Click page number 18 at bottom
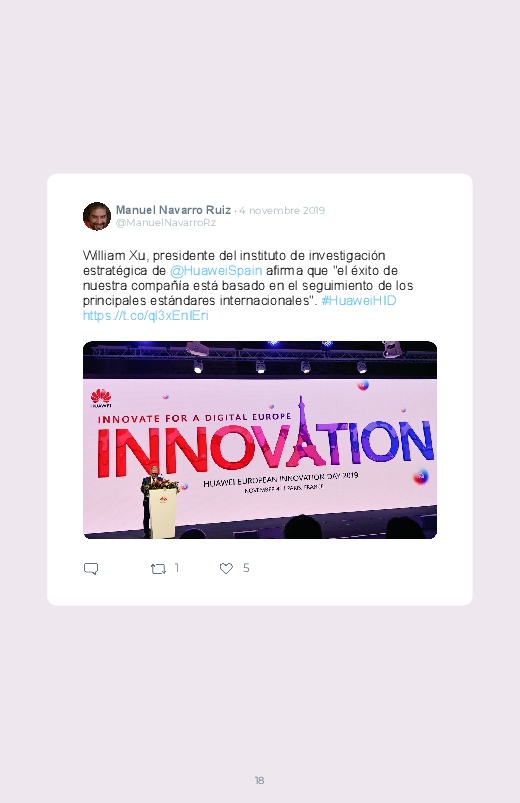The image size is (520, 803). (259, 780)
